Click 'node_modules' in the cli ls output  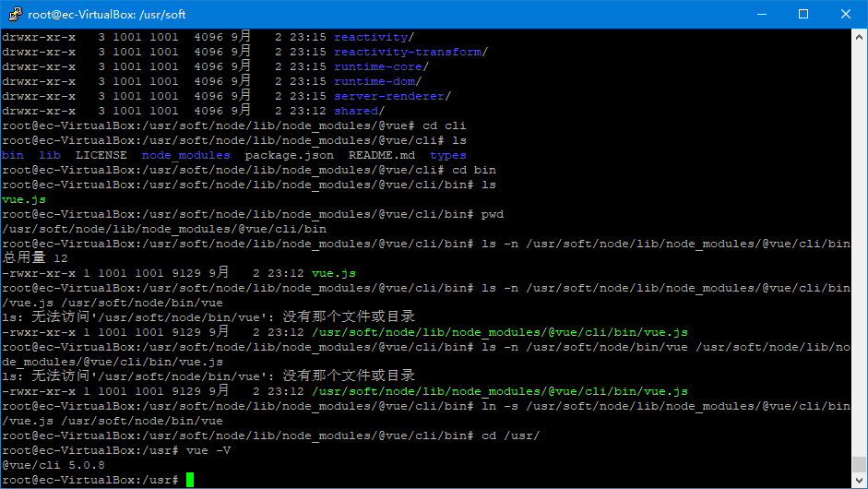[186, 155]
